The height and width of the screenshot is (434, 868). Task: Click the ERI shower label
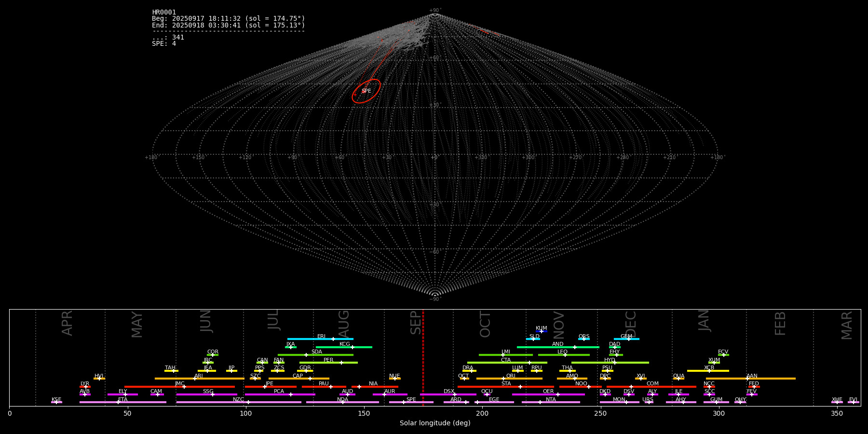[321, 336]
